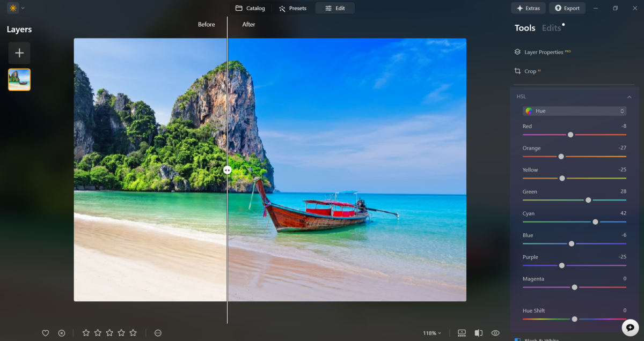This screenshot has height=341, width=644.
Task: Click the Orange value -27
Action: (x=623, y=148)
